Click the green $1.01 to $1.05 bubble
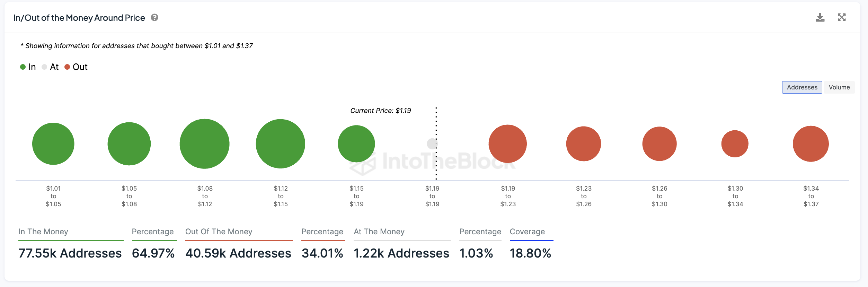Image resolution: width=868 pixels, height=287 pixels. point(53,143)
